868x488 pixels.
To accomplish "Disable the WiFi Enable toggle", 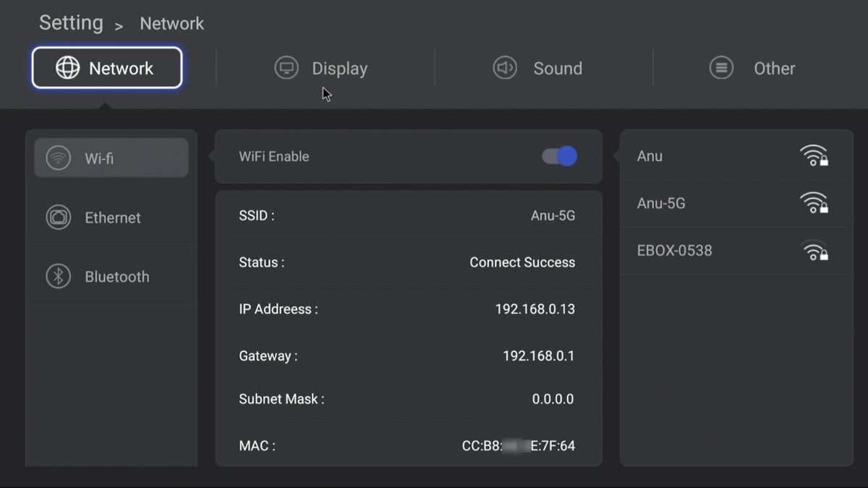I will click(x=558, y=156).
